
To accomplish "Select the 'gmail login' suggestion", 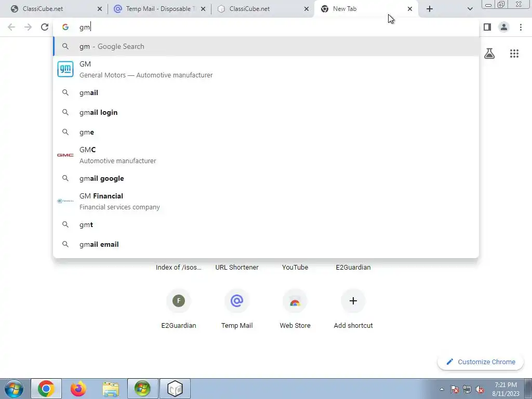I will [x=266, y=112].
